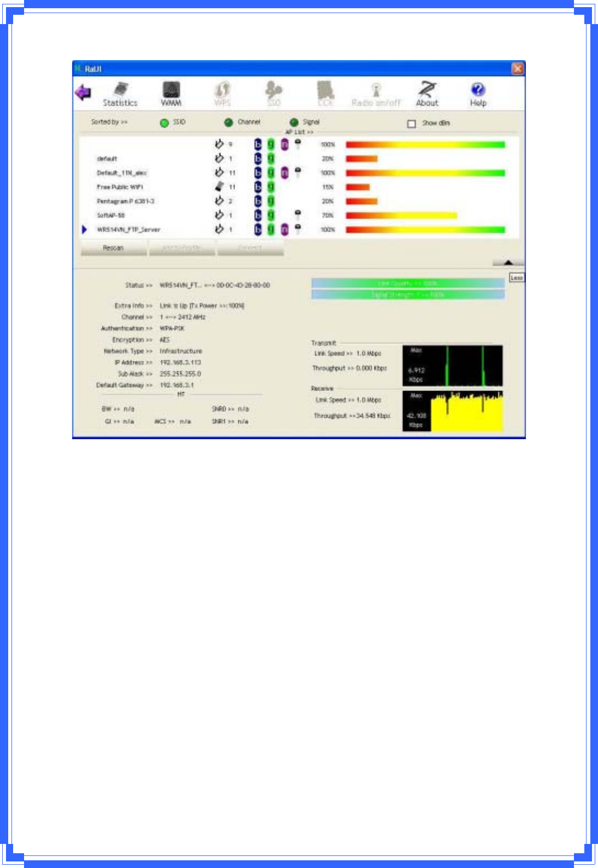Click the greyed CCX toolbar icon
The image size is (598, 868).
pyautogui.click(x=325, y=94)
